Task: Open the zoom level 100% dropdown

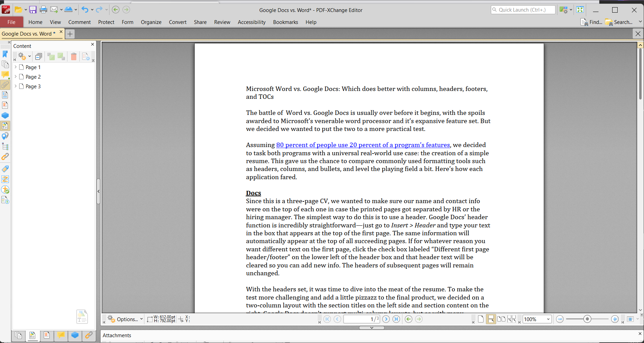Action: click(548, 319)
